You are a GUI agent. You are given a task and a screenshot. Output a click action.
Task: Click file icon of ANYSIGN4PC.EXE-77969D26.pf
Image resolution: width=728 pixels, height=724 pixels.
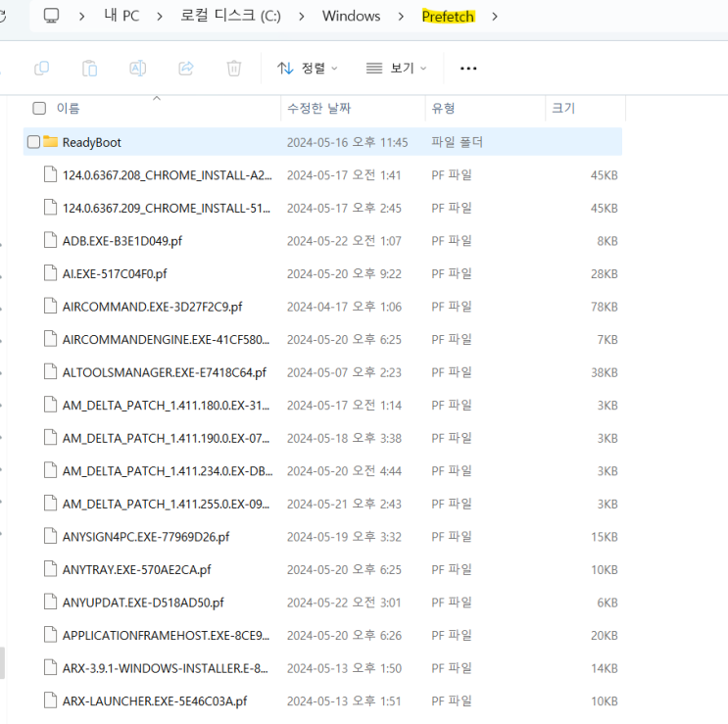(x=51, y=536)
